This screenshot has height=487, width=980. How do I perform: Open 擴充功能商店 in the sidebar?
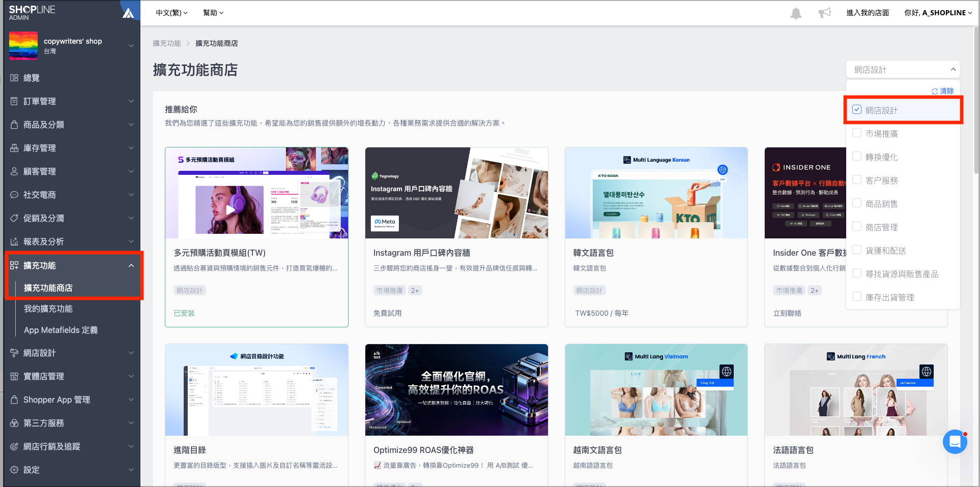coord(48,288)
